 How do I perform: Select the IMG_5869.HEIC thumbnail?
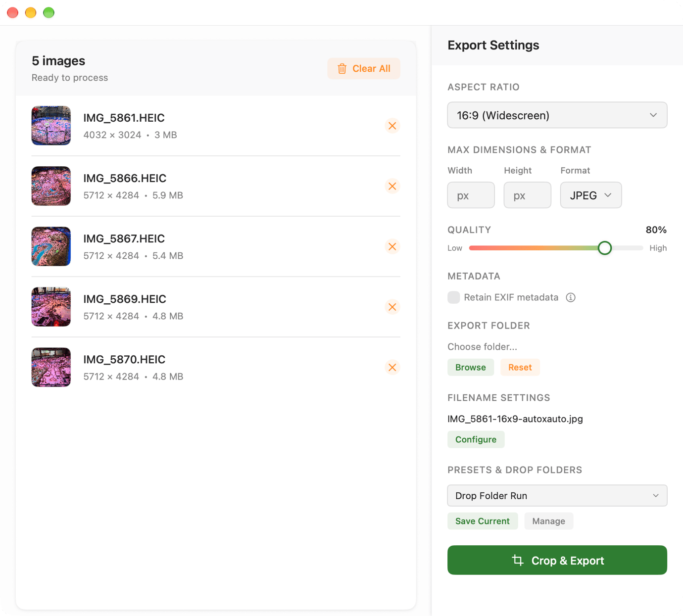pos(51,307)
